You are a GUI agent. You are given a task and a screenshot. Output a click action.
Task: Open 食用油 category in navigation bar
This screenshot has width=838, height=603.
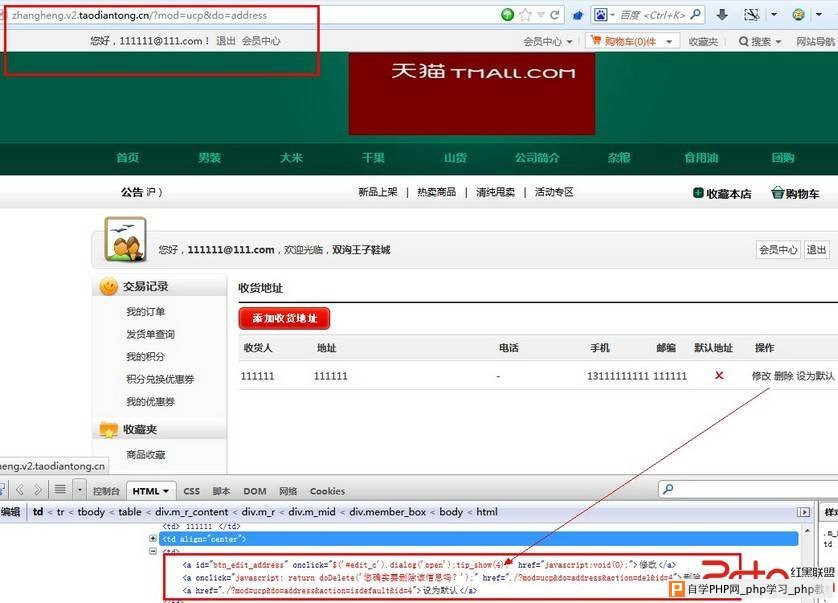(701, 158)
